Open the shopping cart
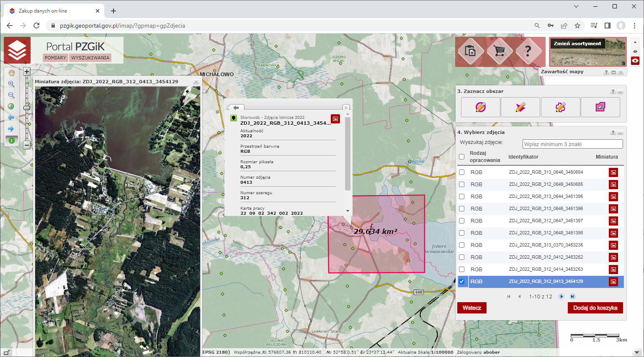 coord(499,51)
